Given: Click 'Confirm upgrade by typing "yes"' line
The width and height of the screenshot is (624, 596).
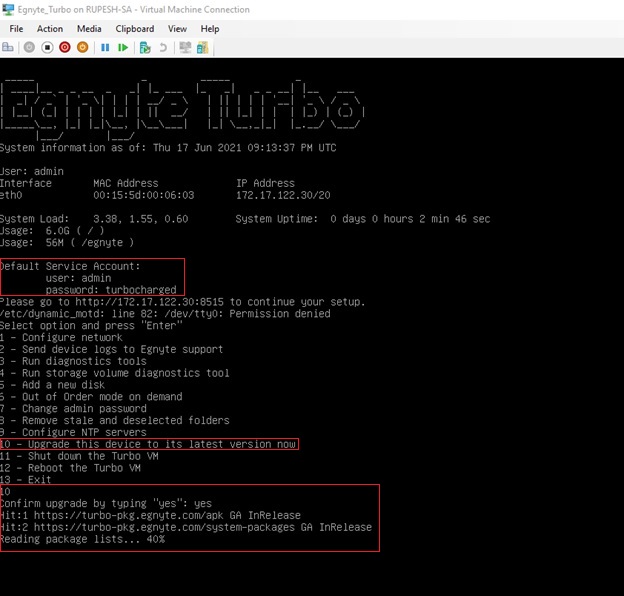Looking at the screenshot, I should point(106,503).
